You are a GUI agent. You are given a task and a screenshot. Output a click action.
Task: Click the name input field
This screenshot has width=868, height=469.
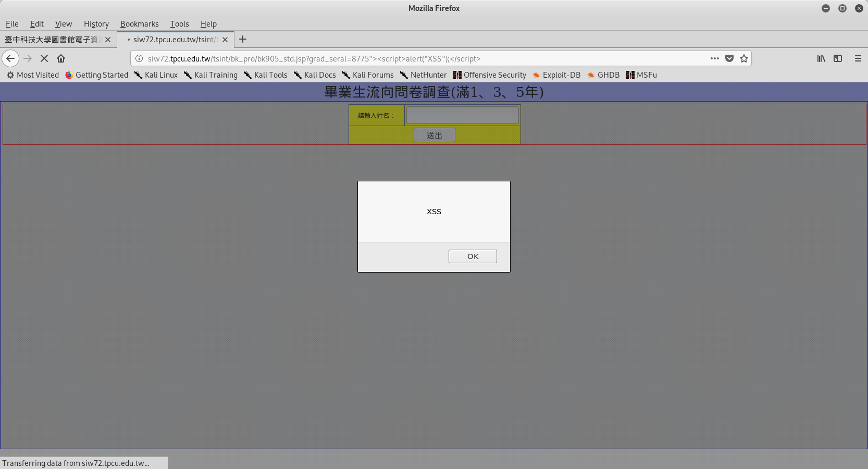pos(463,115)
